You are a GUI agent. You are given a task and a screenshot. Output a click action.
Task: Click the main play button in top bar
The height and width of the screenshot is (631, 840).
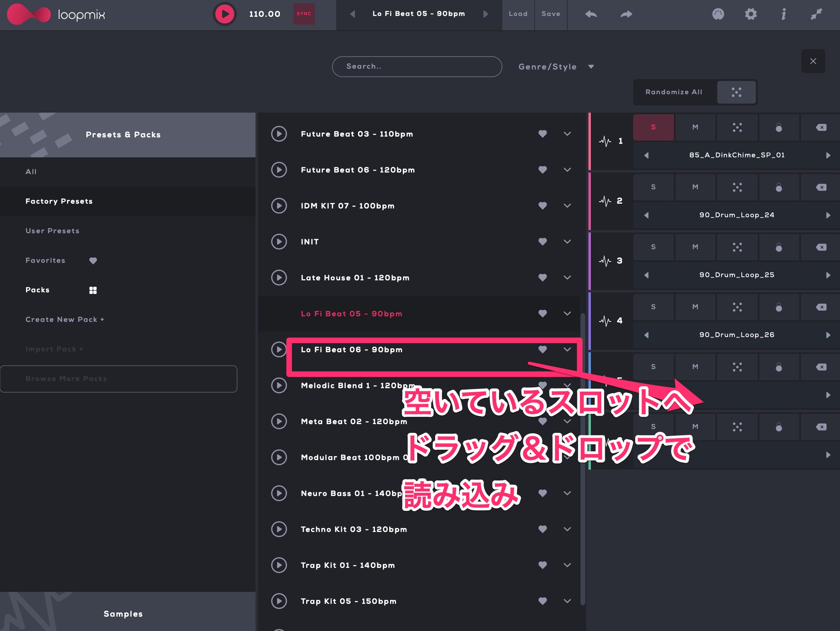pyautogui.click(x=225, y=14)
